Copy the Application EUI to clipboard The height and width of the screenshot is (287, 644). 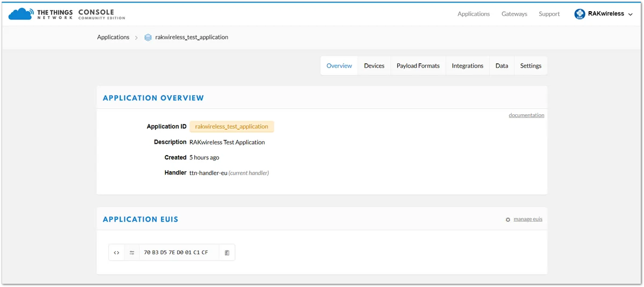[x=227, y=253]
